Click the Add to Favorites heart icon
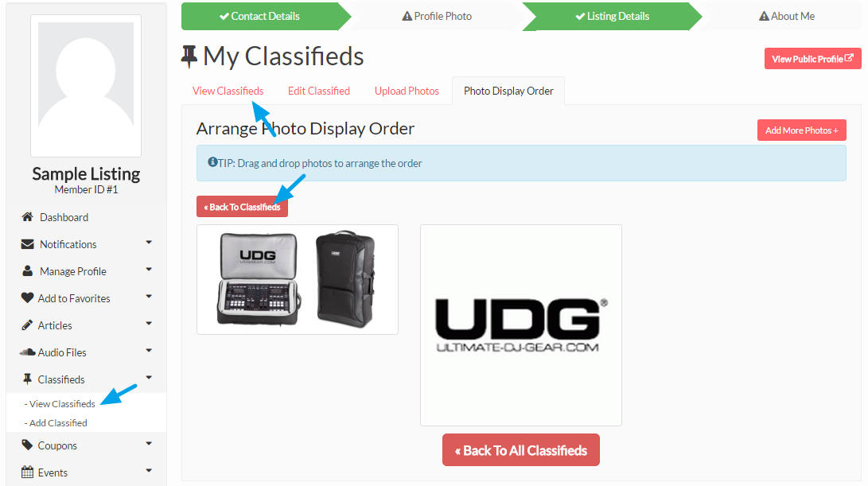The width and height of the screenshot is (868, 486). point(27,297)
